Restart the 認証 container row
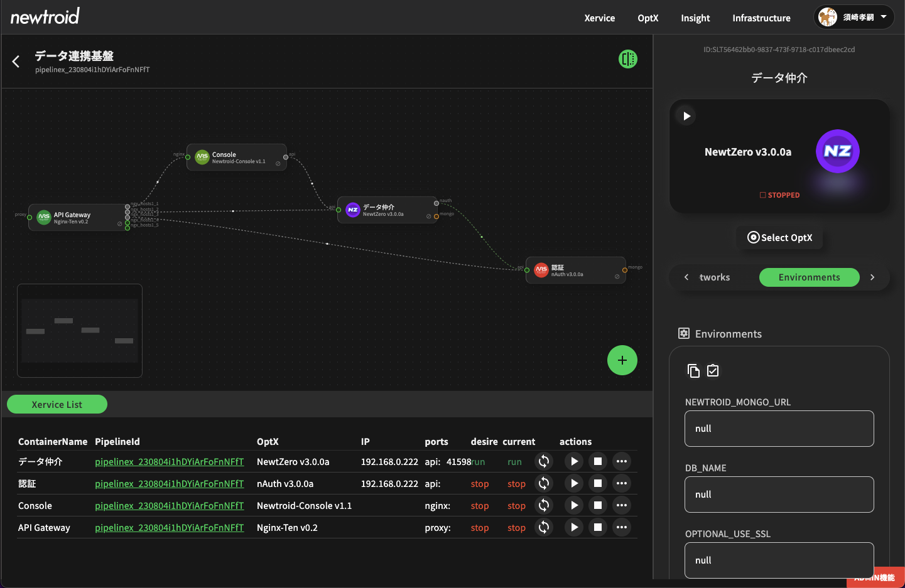Viewport: 905px width, 588px height. (x=544, y=483)
